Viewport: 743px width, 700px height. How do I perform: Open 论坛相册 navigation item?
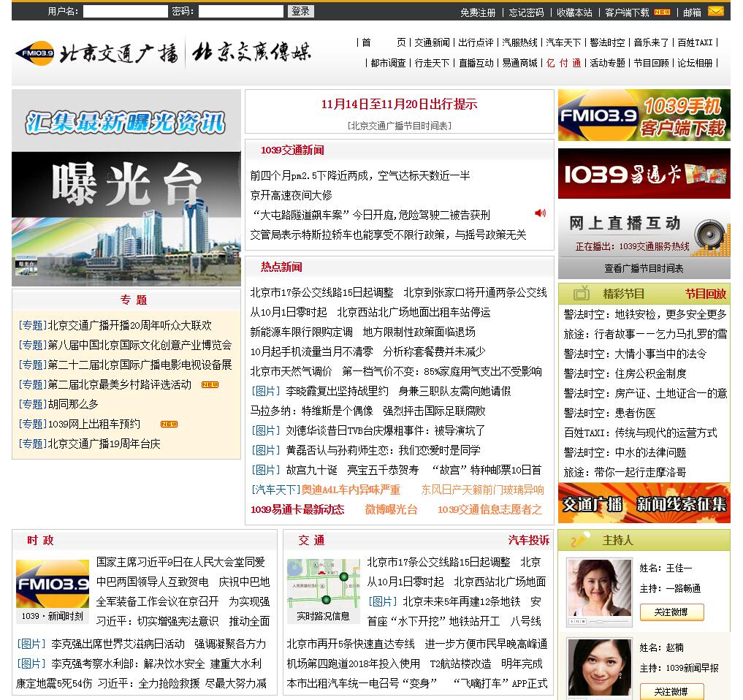[x=695, y=63]
